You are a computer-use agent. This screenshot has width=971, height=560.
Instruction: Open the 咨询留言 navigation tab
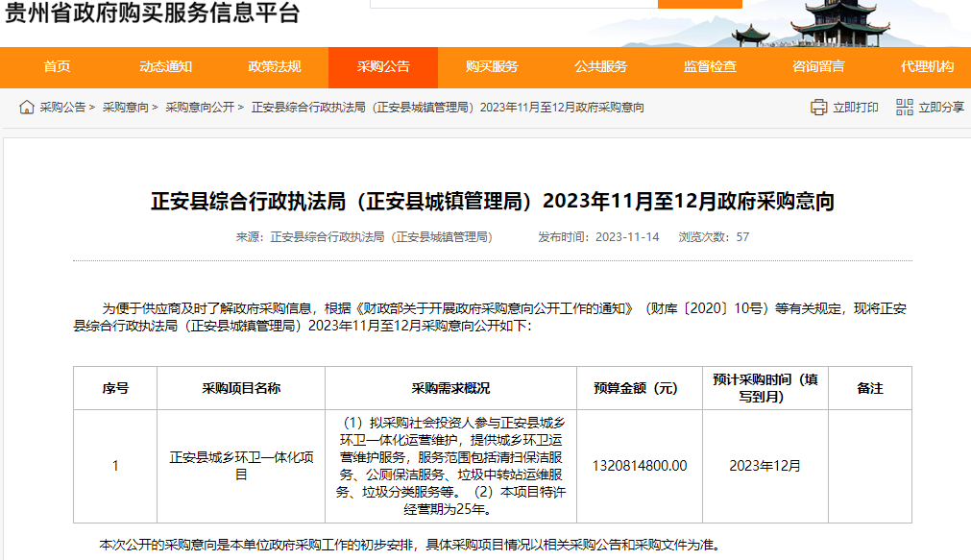coord(818,67)
